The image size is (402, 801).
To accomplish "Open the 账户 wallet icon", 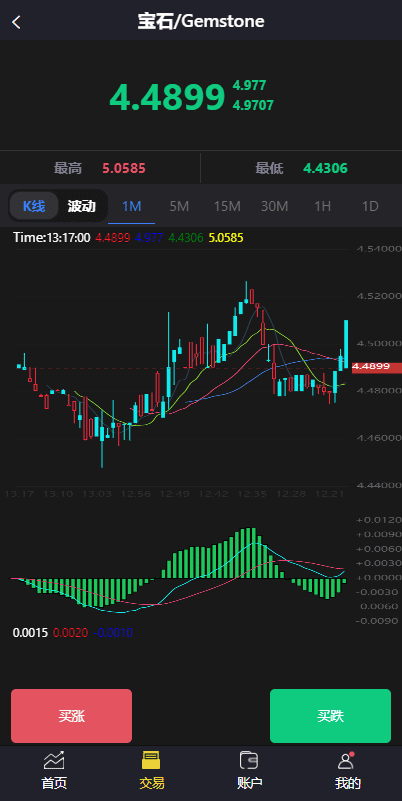I will click(x=249, y=760).
